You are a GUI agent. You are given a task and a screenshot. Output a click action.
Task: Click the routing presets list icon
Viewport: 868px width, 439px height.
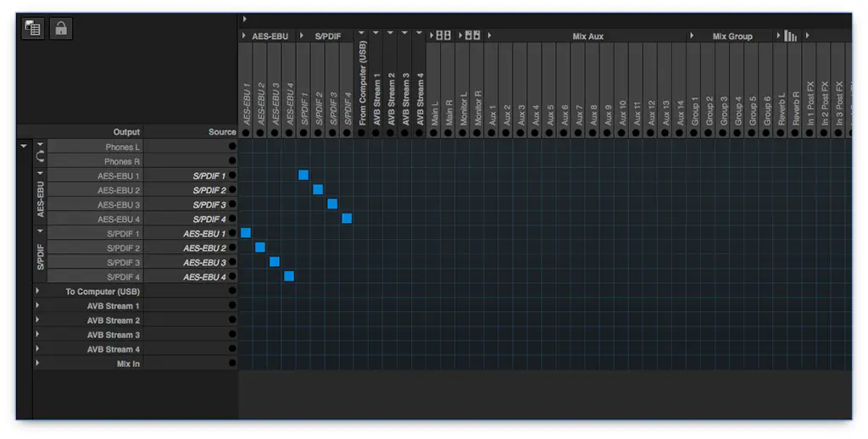pyautogui.click(x=34, y=28)
